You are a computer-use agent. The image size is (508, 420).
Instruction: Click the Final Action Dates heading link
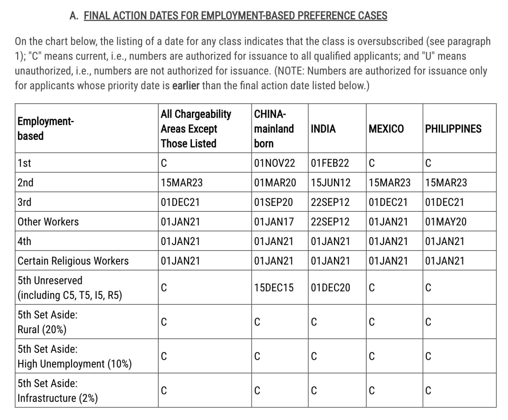(235, 16)
